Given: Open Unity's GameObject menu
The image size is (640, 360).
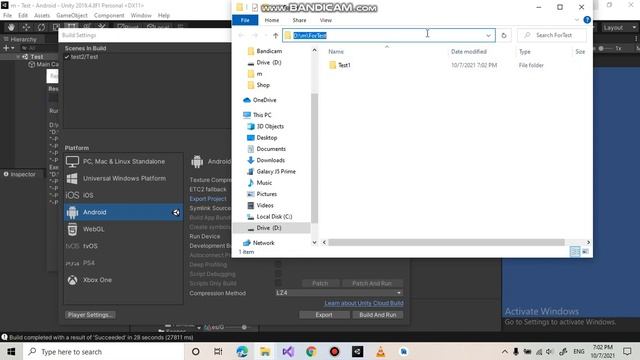Looking at the screenshot, I should click(x=72, y=16).
